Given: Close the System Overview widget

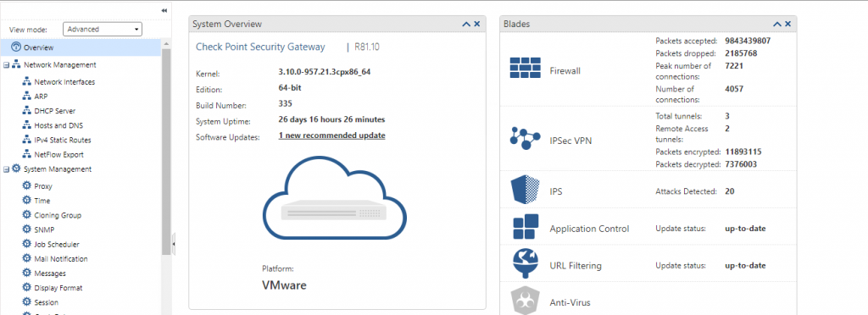Looking at the screenshot, I should tap(477, 24).
